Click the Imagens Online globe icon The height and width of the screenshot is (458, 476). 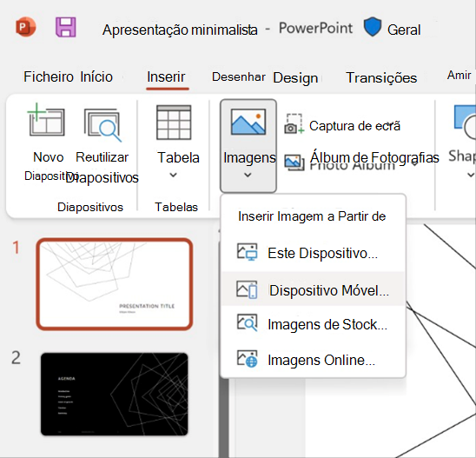(247, 359)
